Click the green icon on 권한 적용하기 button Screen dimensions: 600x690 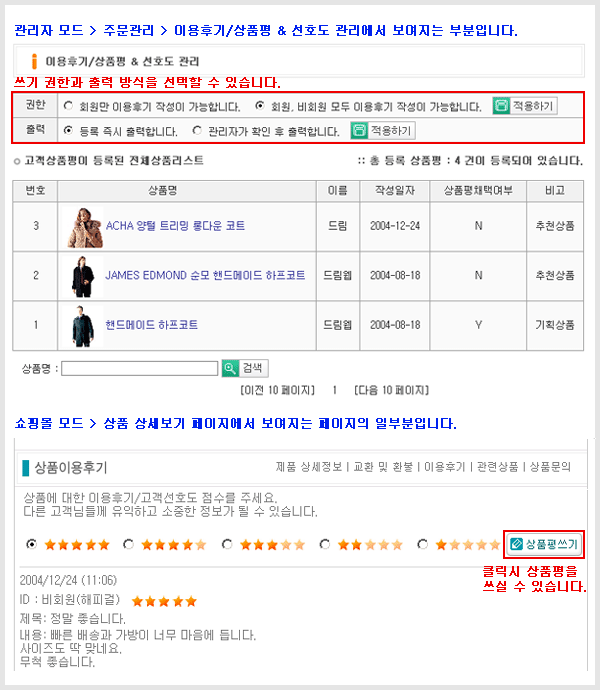coord(501,106)
